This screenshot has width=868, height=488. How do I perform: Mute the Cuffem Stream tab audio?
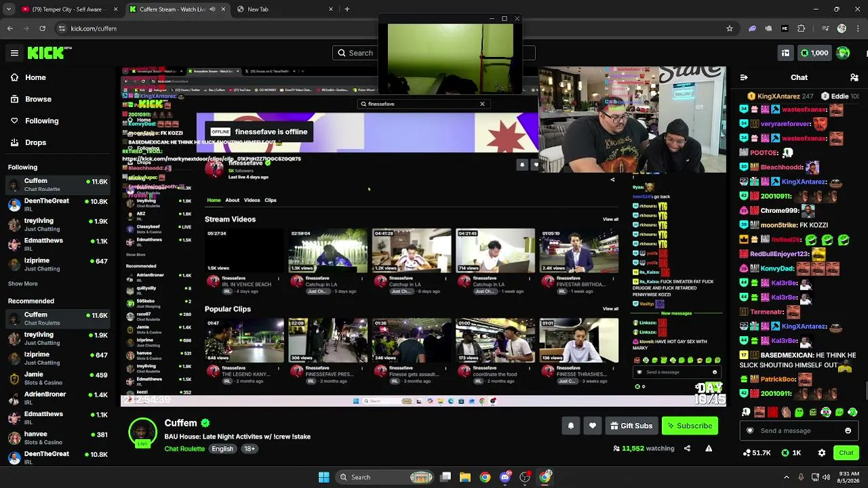212,9
